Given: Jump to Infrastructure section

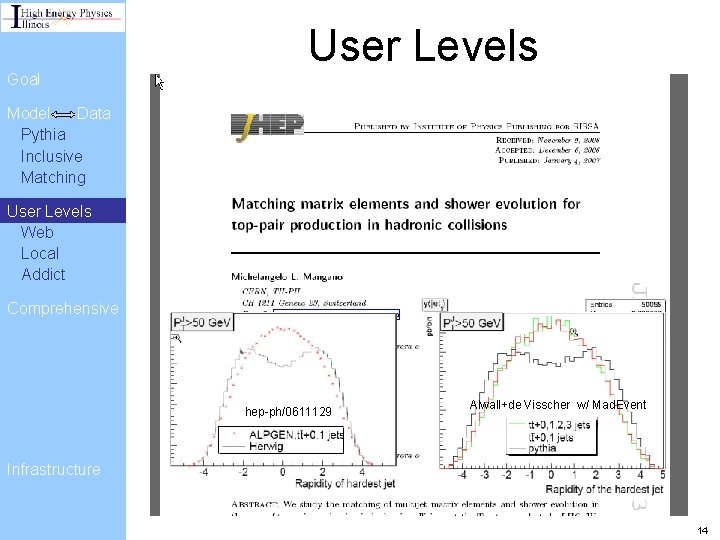Looking at the screenshot, I should pos(54,469).
